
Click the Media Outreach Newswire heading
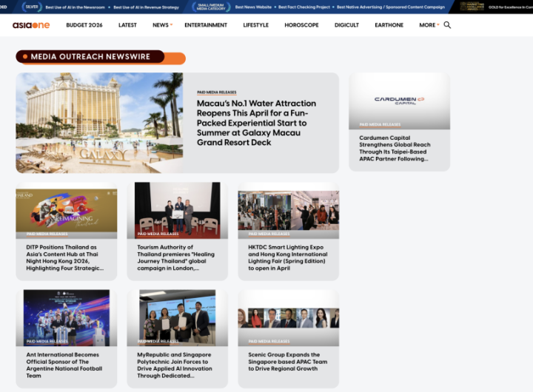91,57
